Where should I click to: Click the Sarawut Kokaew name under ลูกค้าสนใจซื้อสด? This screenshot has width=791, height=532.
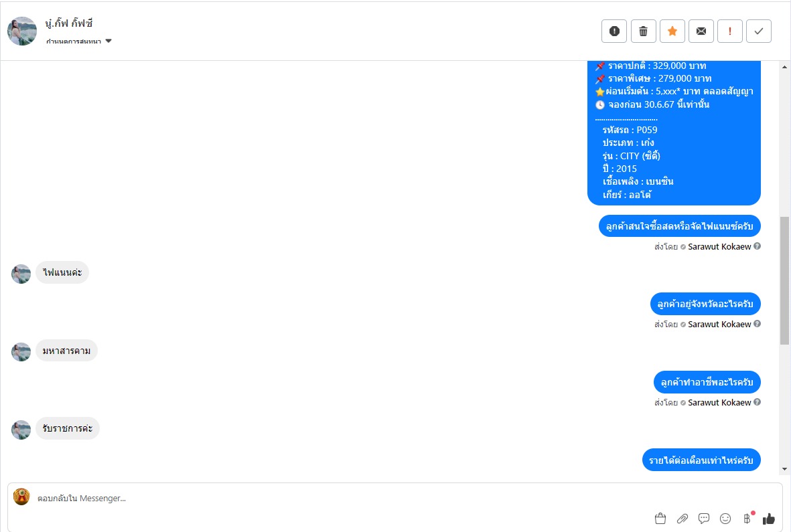[x=719, y=247]
